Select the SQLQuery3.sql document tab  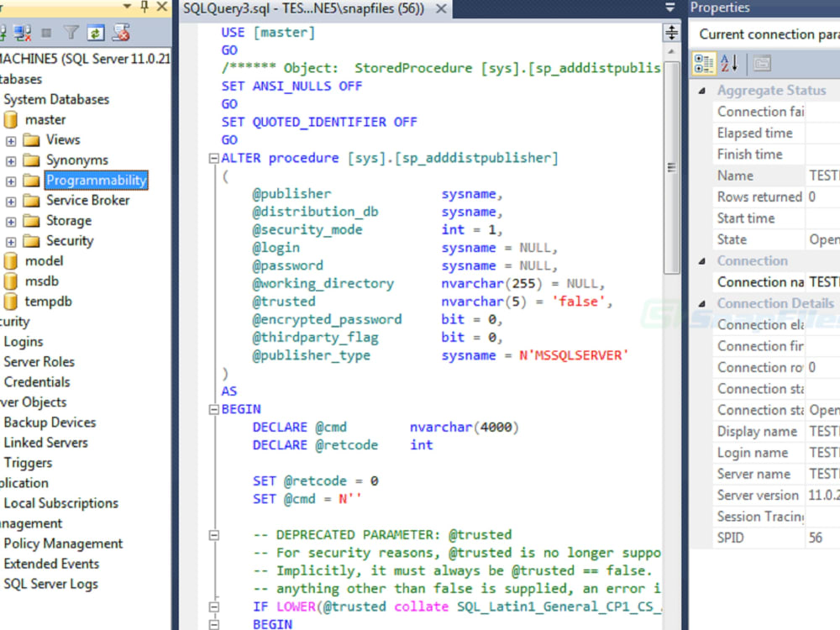[304, 8]
